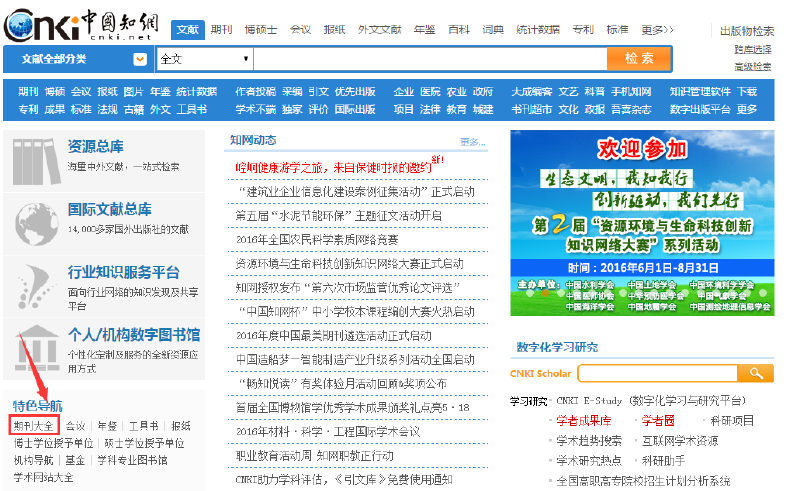Image resolution: width=800 pixels, height=491 pixels.
Task: Switch to the 统计数据 tab
Action: pyautogui.click(x=538, y=30)
